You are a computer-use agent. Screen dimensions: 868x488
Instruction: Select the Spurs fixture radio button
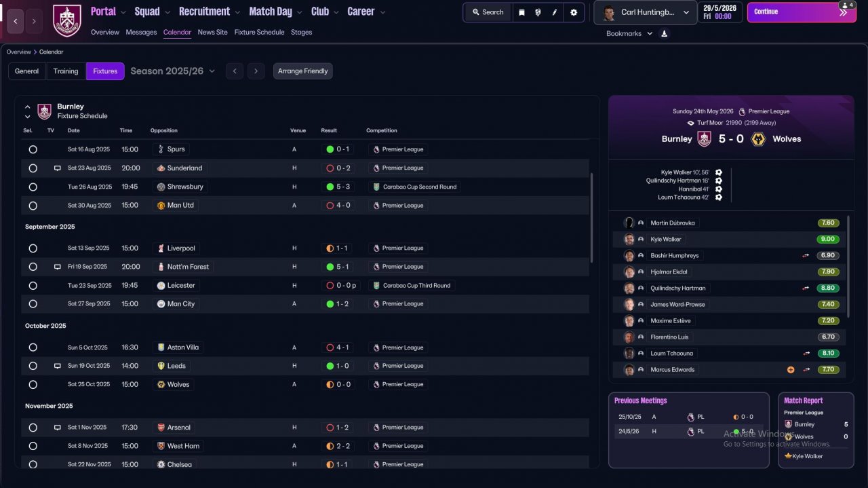point(33,149)
